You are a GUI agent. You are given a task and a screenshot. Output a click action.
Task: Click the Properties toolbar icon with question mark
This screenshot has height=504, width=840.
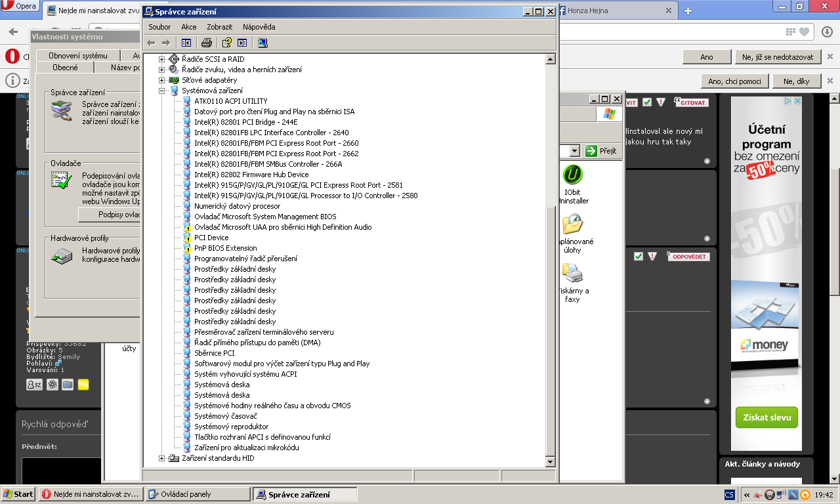point(226,43)
